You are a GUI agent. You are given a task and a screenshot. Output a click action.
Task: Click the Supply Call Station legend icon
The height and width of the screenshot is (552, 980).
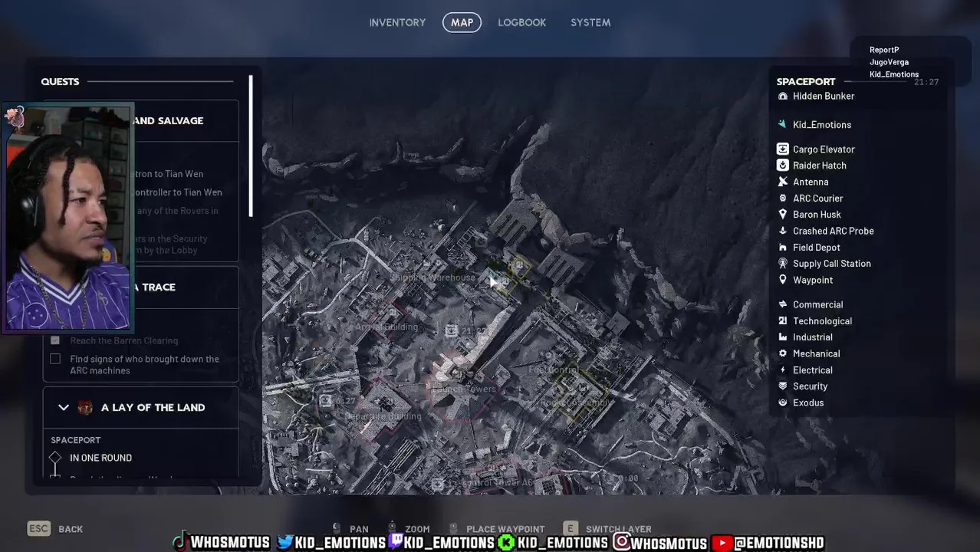782,263
